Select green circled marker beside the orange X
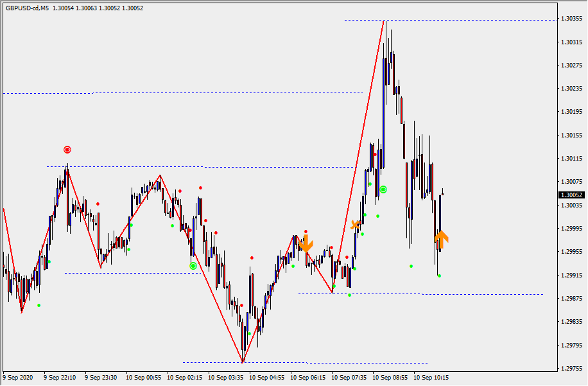The width and height of the screenshot is (588, 386). (x=383, y=189)
